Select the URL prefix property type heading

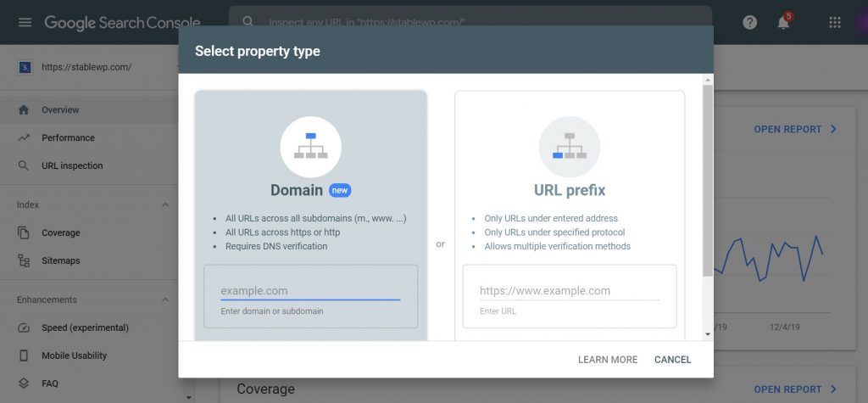pos(570,191)
